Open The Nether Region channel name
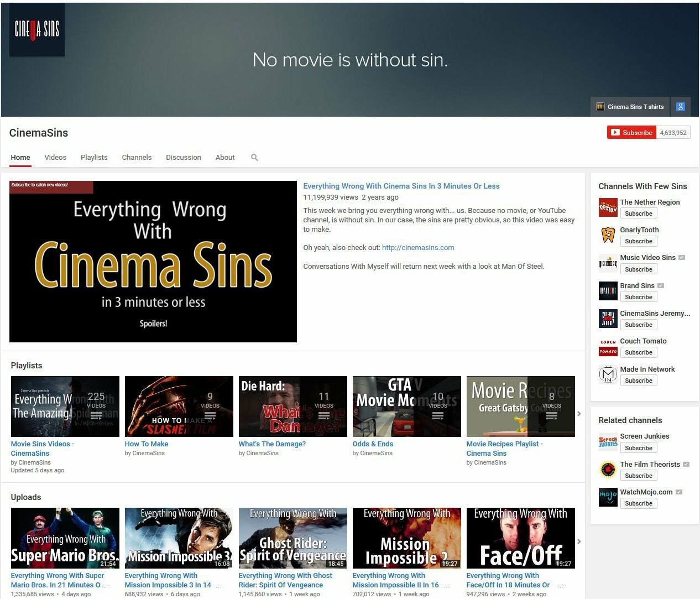 (650, 202)
